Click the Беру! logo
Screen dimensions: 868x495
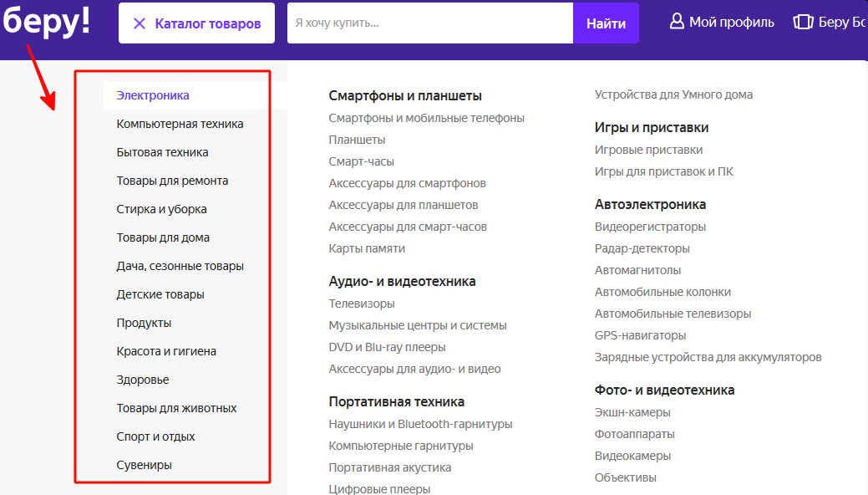47,21
